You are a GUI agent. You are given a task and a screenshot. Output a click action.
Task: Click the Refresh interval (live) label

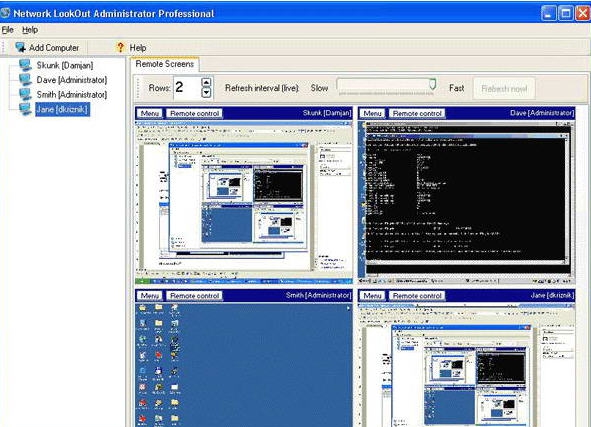262,88
